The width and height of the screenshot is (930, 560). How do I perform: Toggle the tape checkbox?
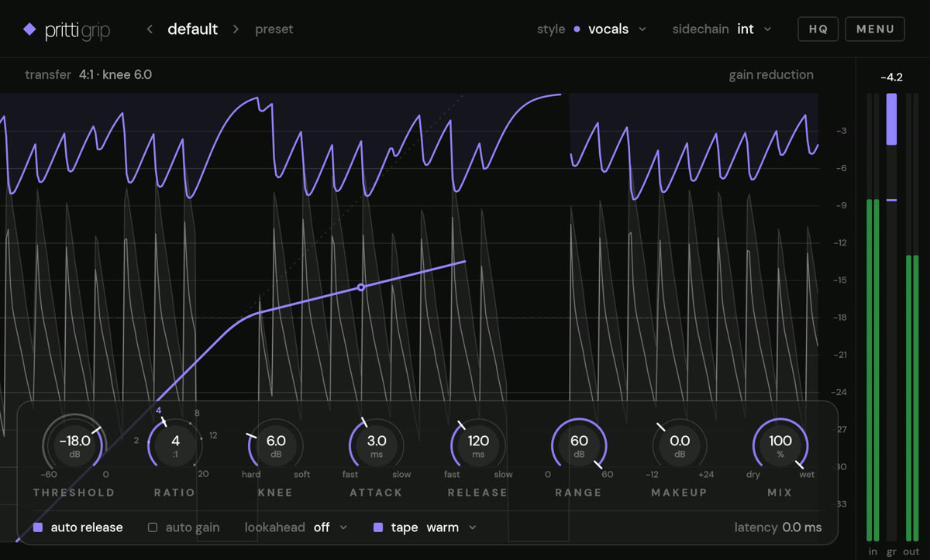pos(378,527)
